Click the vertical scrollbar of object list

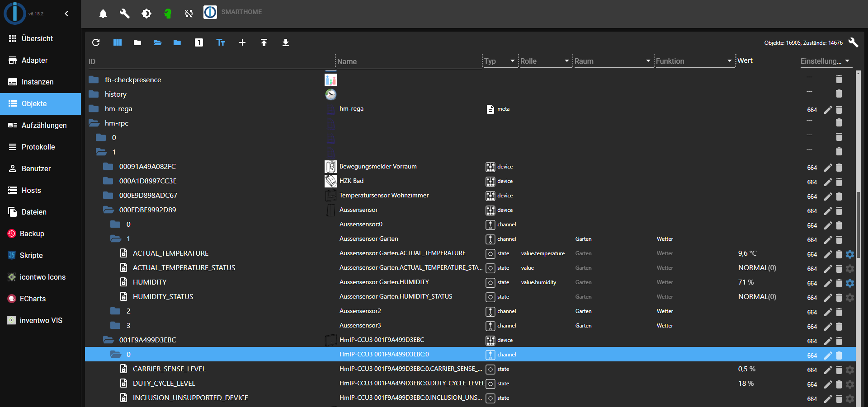tap(858, 226)
